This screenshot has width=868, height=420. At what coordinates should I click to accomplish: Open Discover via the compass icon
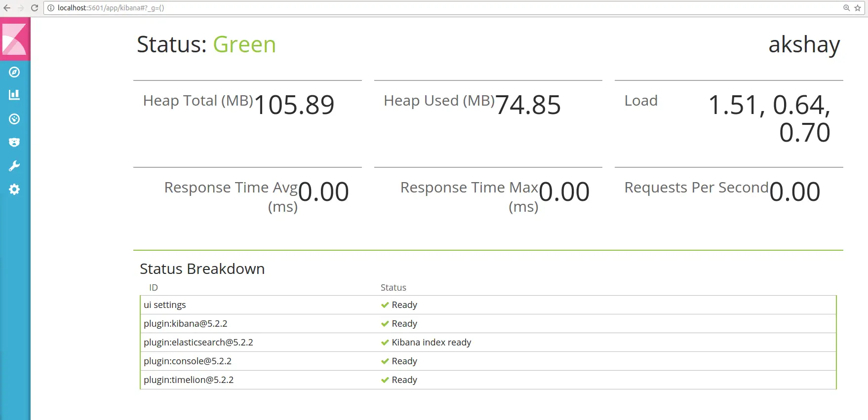(x=14, y=72)
